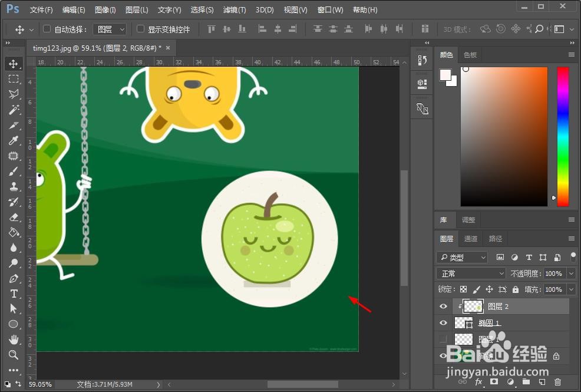Image resolution: width=581 pixels, height=392 pixels.
Task: Open the fill slider dropdown arrow
Action: (572, 289)
